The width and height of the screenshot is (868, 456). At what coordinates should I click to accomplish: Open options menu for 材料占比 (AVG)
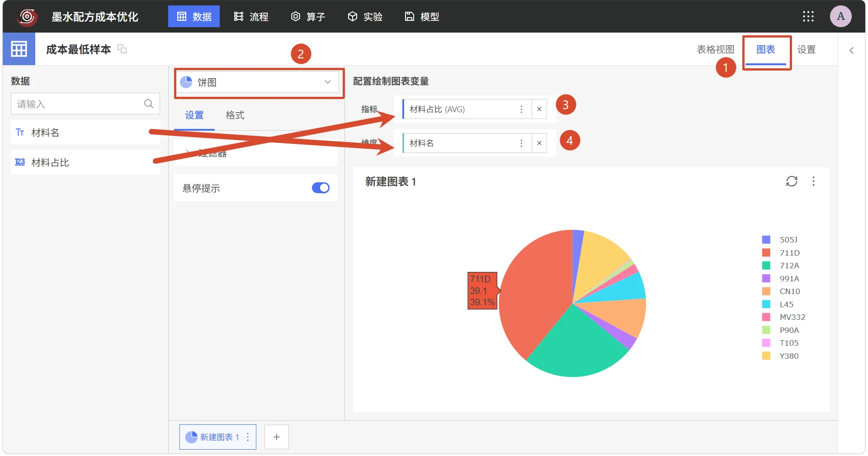point(521,109)
